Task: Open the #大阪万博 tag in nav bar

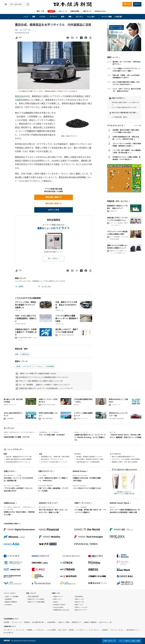Action: point(118,17)
